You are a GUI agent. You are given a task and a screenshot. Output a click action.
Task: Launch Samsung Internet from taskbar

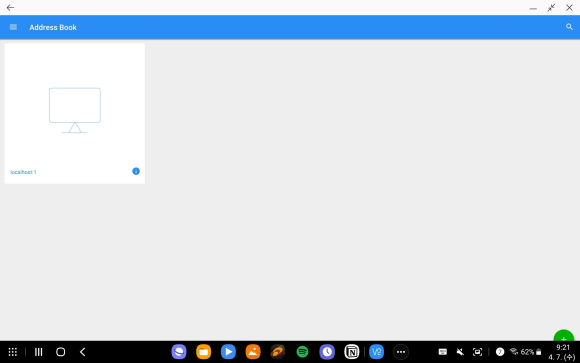(x=179, y=352)
